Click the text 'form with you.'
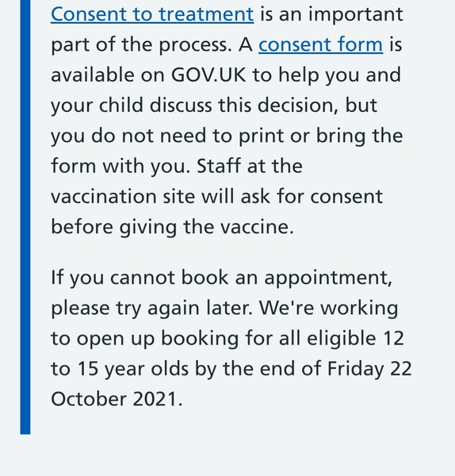Image resolution: width=455 pixels, height=476 pixels. 120,167
